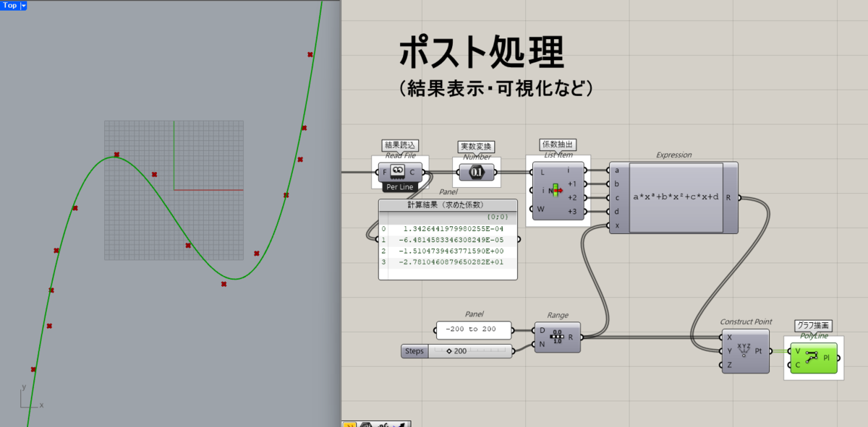Viewport: 868px width, 427px height.
Task: Click the panel title 計算結果（求めた係数）
Action: pyautogui.click(x=448, y=204)
